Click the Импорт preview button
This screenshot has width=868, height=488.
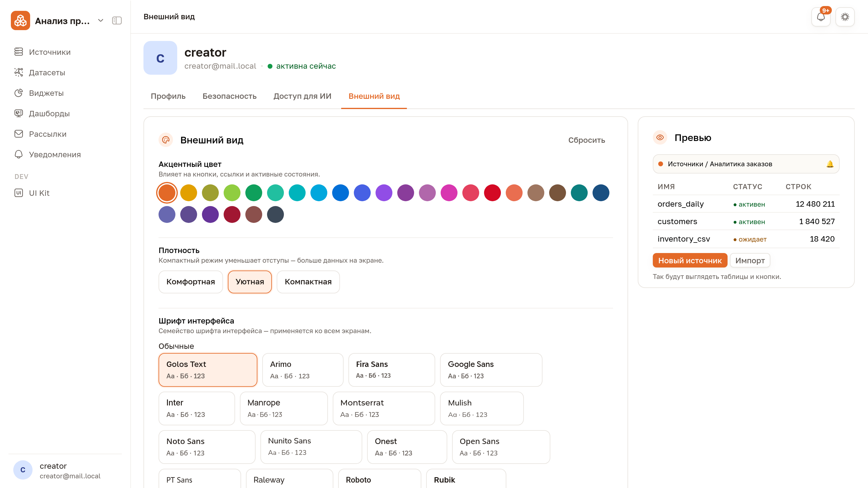(x=750, y=260)
